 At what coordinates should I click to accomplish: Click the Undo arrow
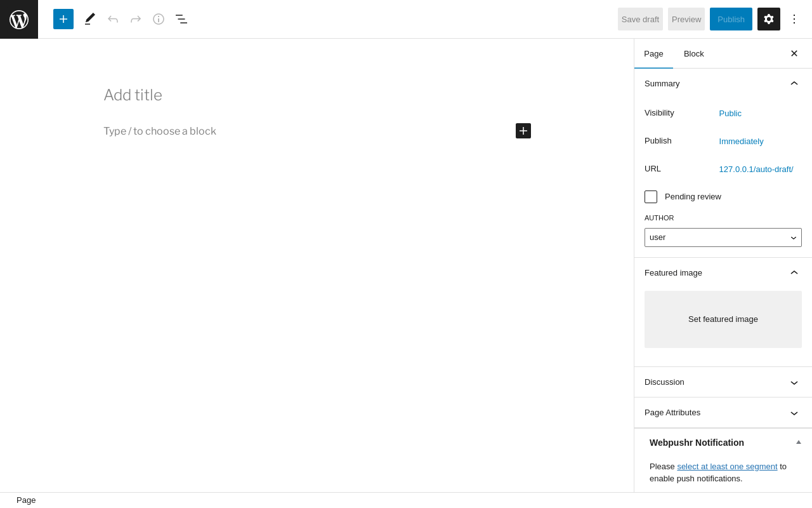pyautogui.click(x=113, y=19)
